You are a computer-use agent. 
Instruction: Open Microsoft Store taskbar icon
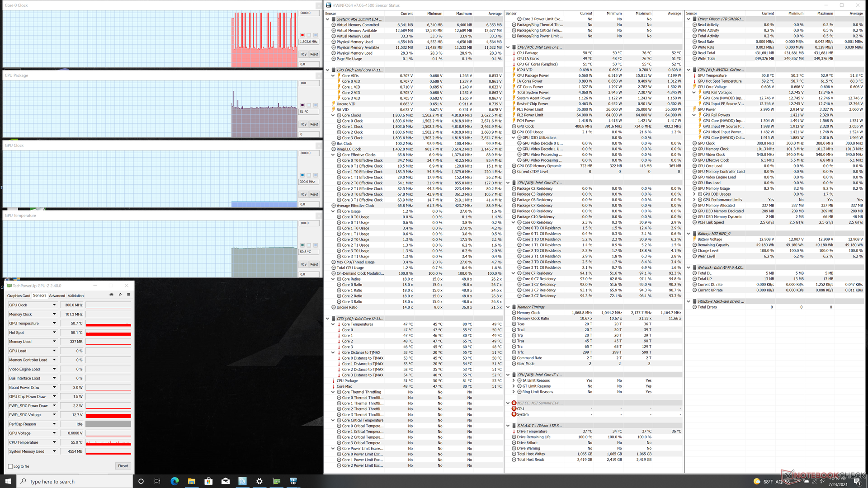pyautogui.click(x=208, y=481)
